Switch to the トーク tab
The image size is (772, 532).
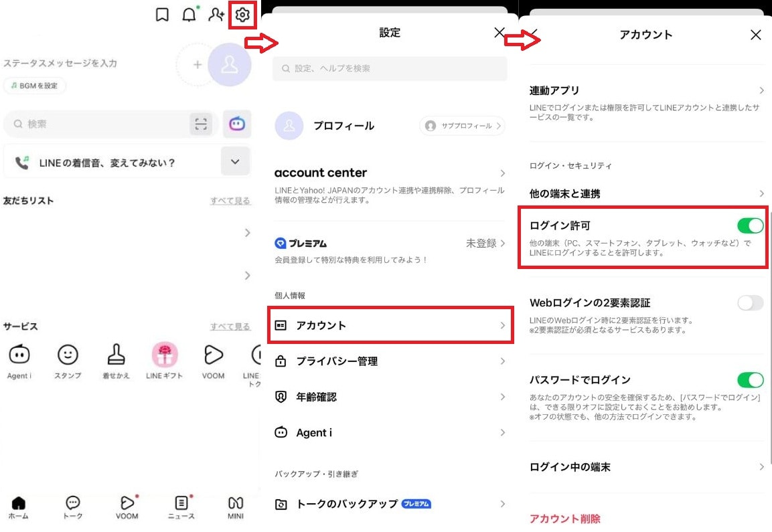coord(73,508)
